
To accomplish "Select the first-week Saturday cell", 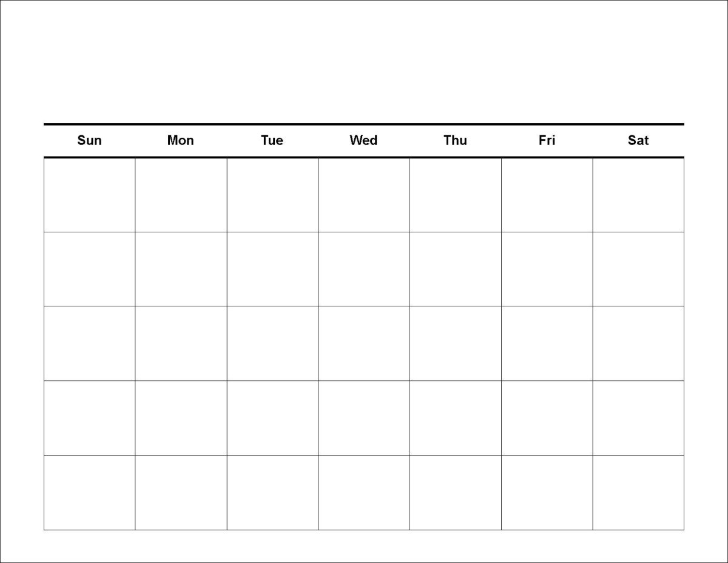I will point(638,195).
